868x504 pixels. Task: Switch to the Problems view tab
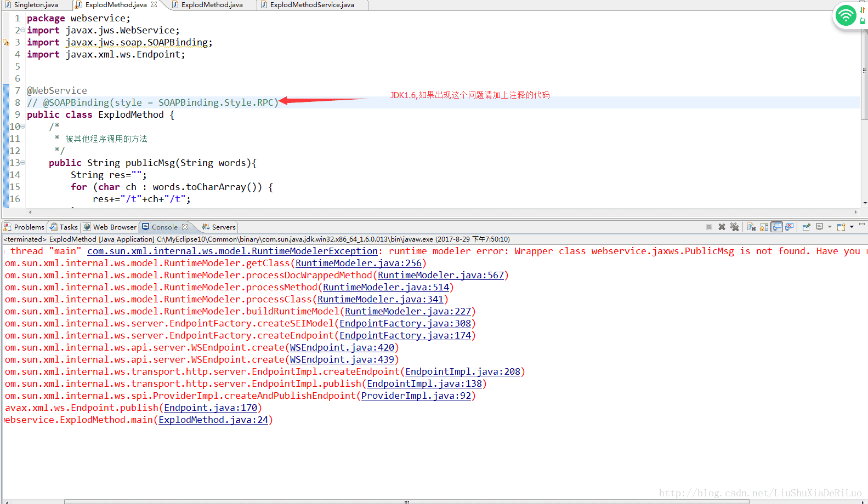point(24,227)
